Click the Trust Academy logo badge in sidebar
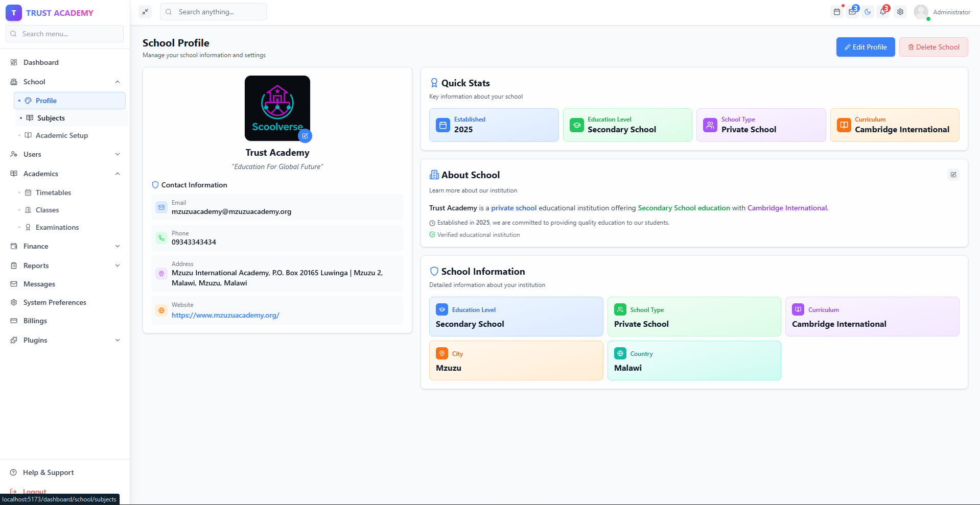Image resolution: width=980 pixels, height=505 pixels. click(x=14, y=13)
